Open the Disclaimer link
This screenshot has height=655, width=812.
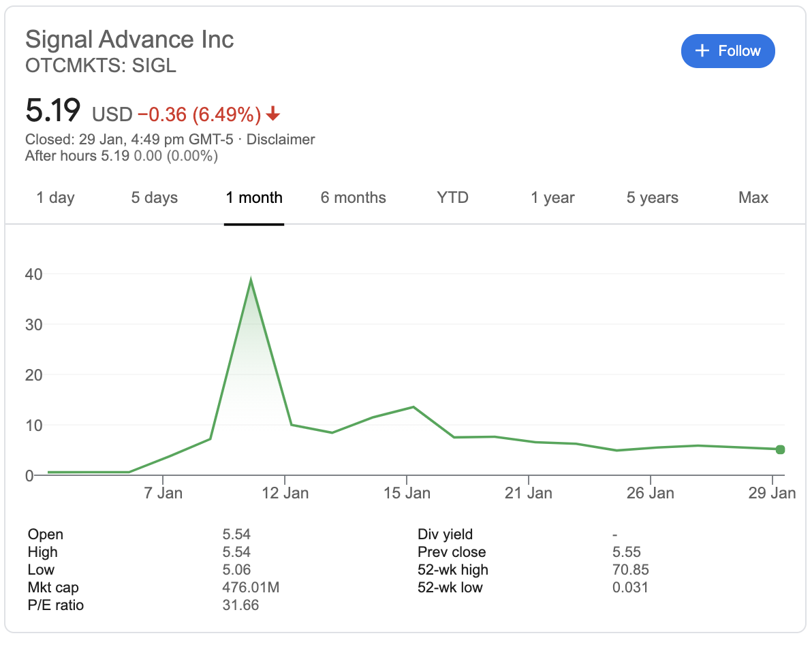click(280, 140)
